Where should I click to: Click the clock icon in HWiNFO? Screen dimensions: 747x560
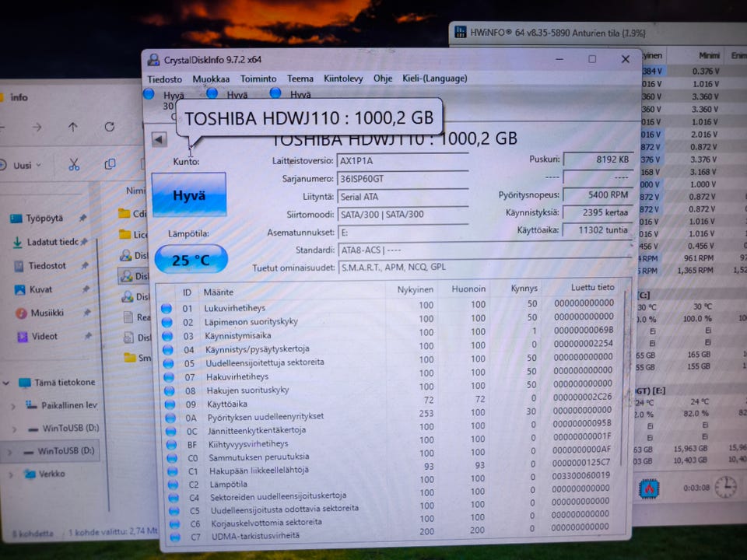[x=725, y=487]
